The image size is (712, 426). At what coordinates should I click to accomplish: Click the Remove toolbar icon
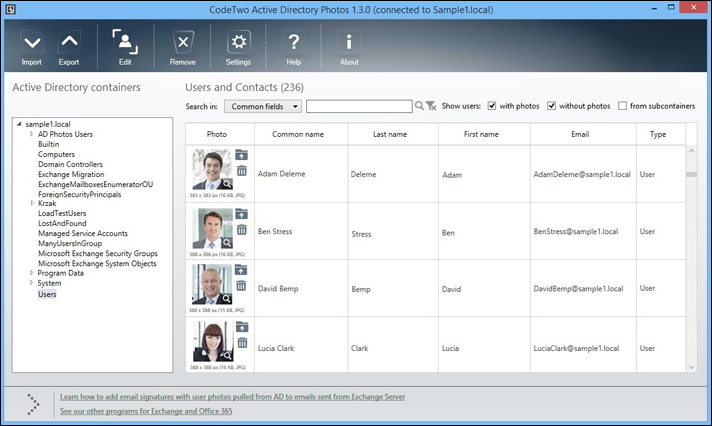183,48
